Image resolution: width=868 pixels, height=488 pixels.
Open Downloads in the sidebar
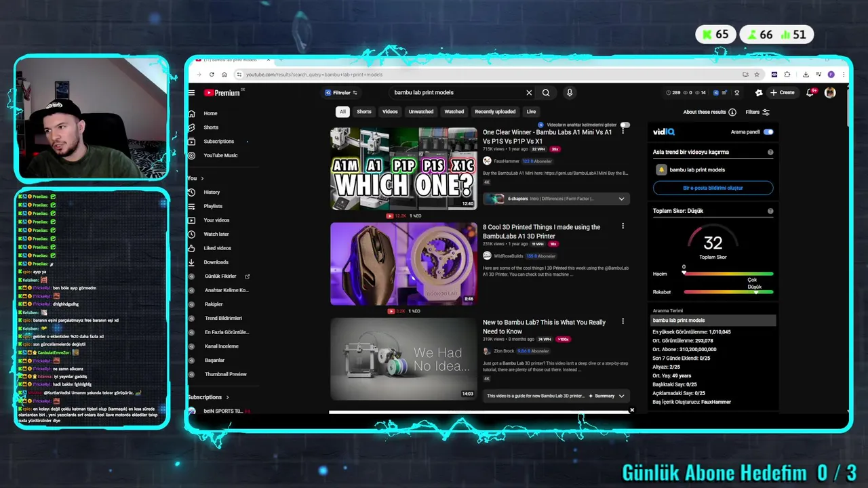coord(216,262)
